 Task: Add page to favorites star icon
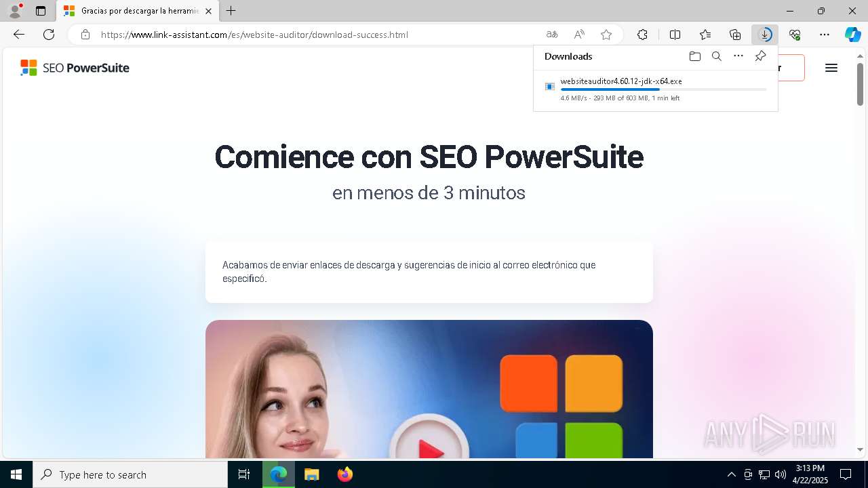[x=606, y=35]
